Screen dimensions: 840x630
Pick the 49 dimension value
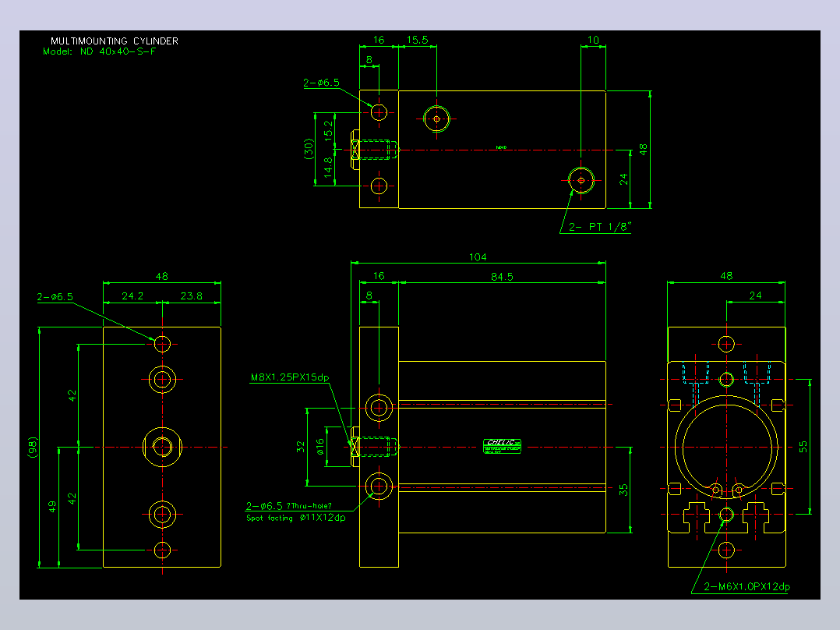(x=52, y=507)
